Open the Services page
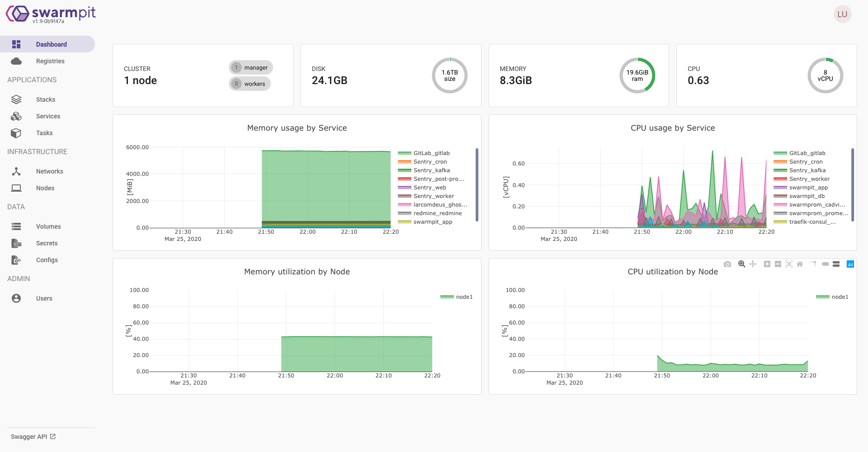This screenshot has height=452, width=868. tap(48, 116)
